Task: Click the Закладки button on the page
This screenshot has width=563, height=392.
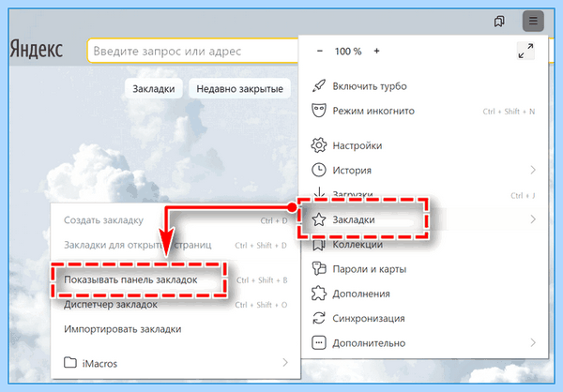Action: pyautogui.click(x=154, y=88)
